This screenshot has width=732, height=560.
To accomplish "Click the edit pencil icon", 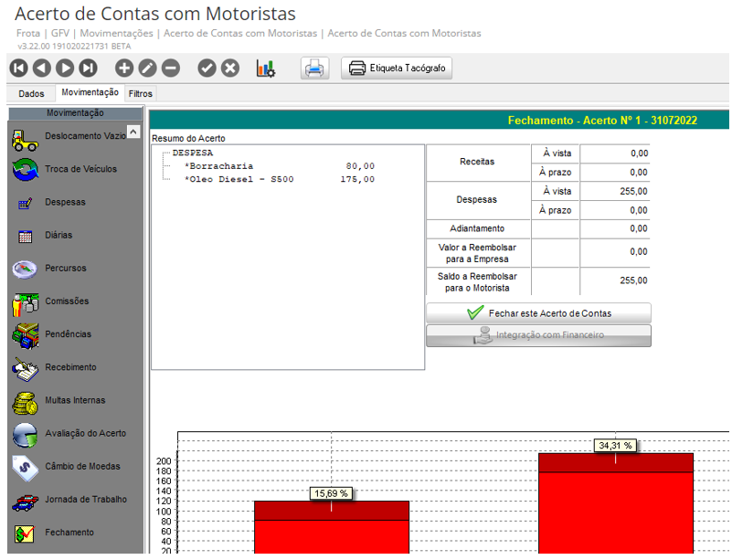I will click(147, 68).
